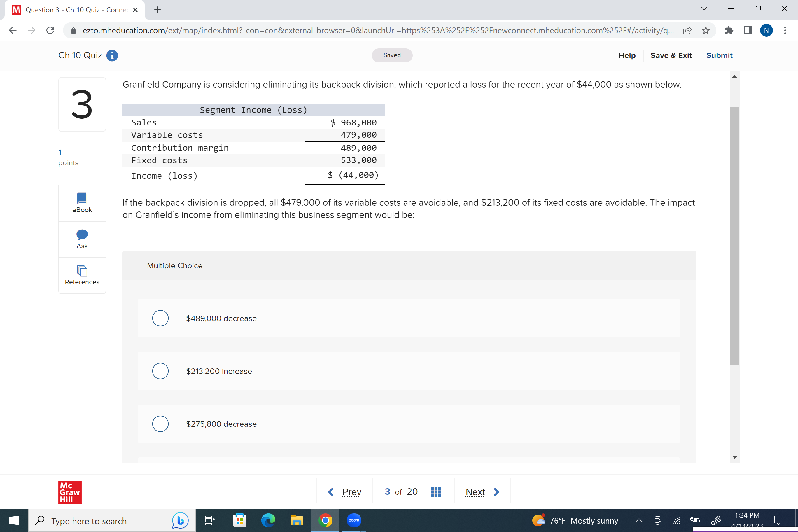Image resolution: width=798 pixels, height=532 pixels.
Task: Click the quiz info icon
Action: (x=112, y=55)
